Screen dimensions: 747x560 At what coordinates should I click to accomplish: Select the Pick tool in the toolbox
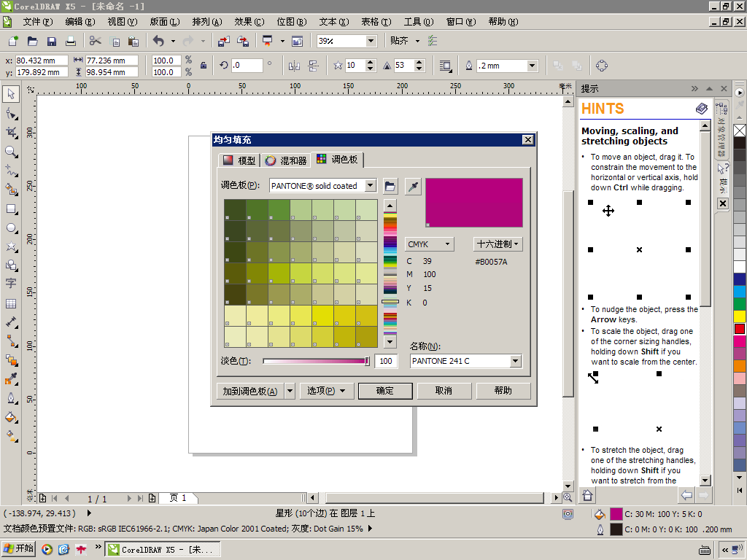(x=11, y=94)
